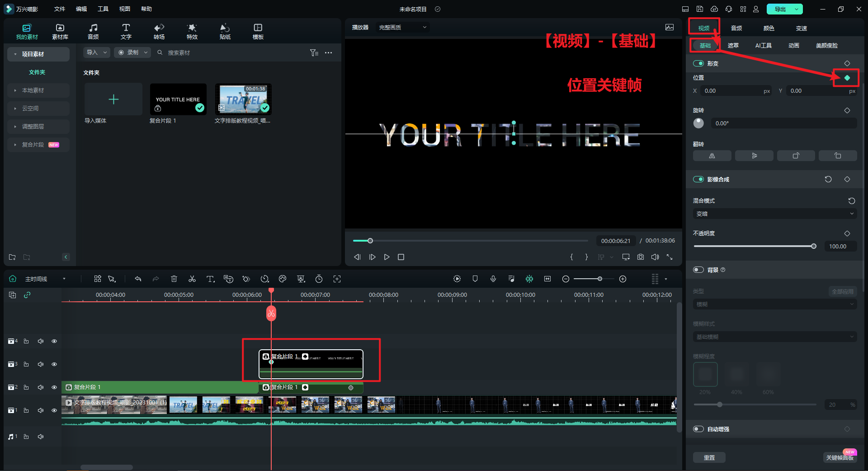868x471 pixels.
Task: Click the 导出 export button
Action: click(780, 9)
